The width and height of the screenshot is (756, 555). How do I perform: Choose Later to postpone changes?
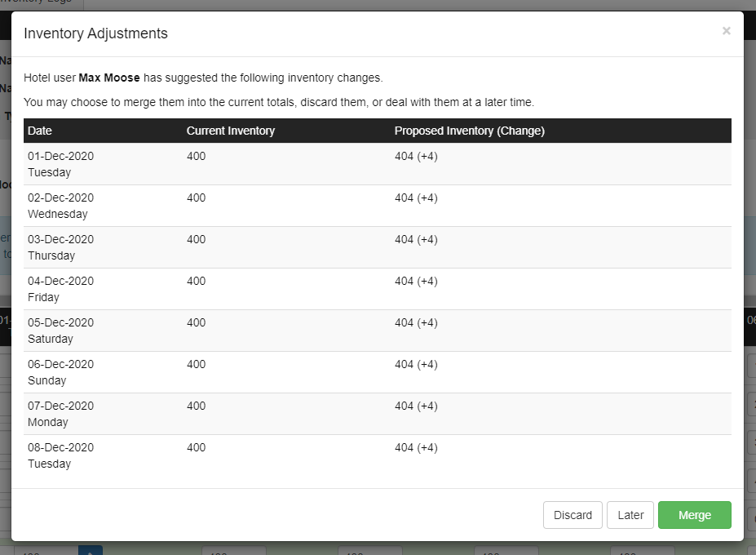tap(630, 515)
